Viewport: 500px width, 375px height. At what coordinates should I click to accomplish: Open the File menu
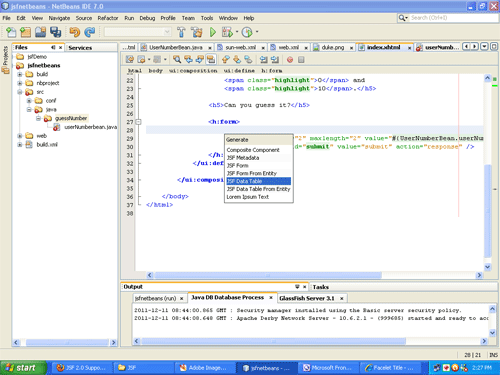tap(7, 18)
